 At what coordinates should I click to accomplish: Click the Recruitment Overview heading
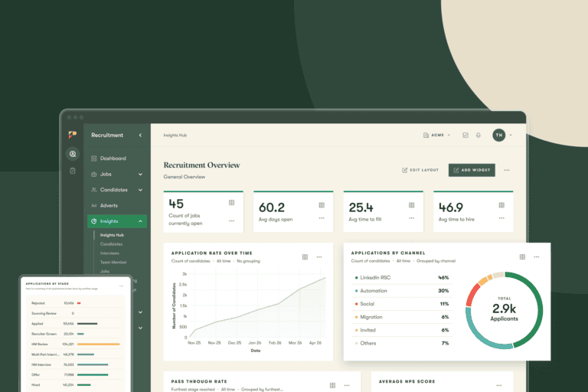pos(202,165)
